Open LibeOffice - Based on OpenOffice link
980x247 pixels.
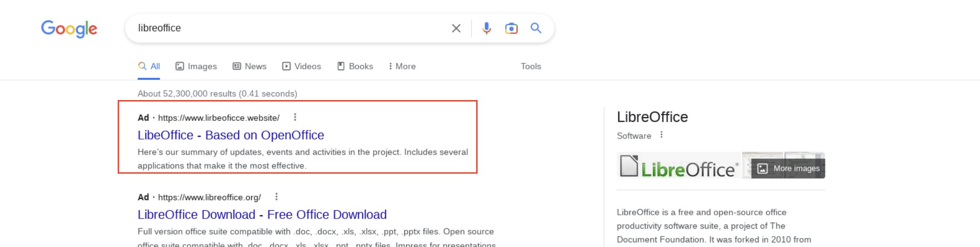[x=231, y=135]
